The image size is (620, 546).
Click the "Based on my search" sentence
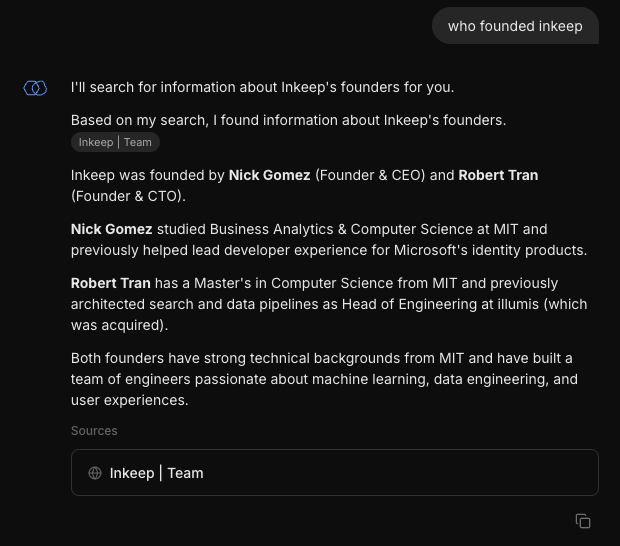(x=288, y=120)
